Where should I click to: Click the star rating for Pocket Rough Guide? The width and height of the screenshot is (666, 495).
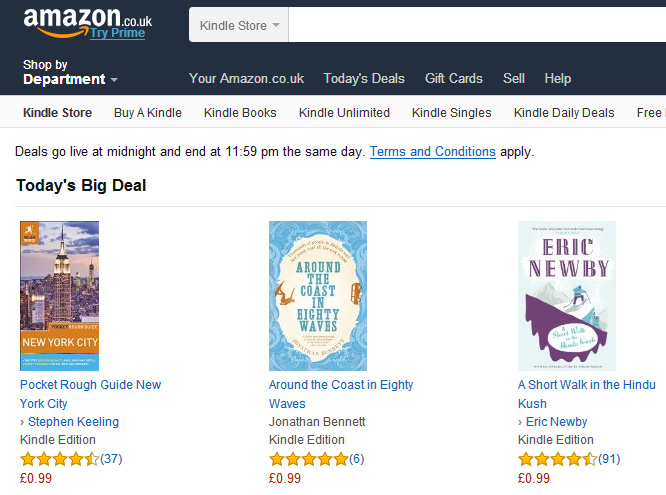[59, 459]
